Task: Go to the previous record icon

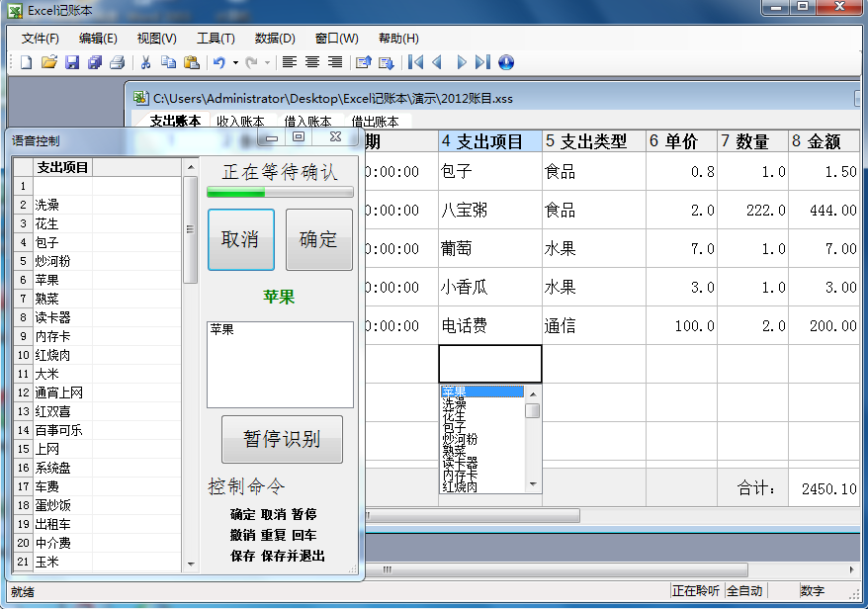Action: coord(437,62)
